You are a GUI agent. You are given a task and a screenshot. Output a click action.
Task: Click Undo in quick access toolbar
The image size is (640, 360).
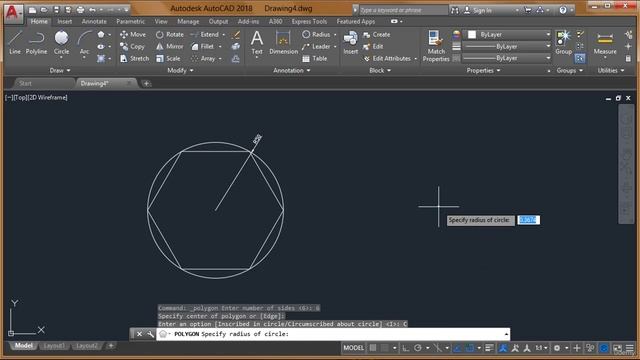[92, 10]
